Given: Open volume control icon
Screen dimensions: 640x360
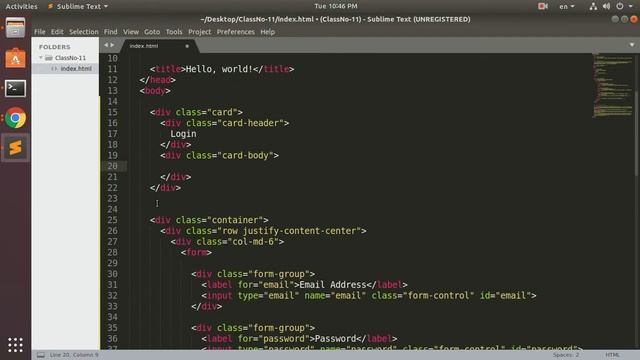Looking at the screenshot, I should [607, 6].
